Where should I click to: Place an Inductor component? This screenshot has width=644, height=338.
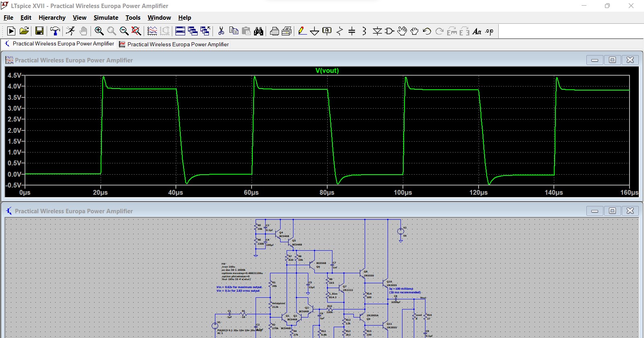point(364,31)
